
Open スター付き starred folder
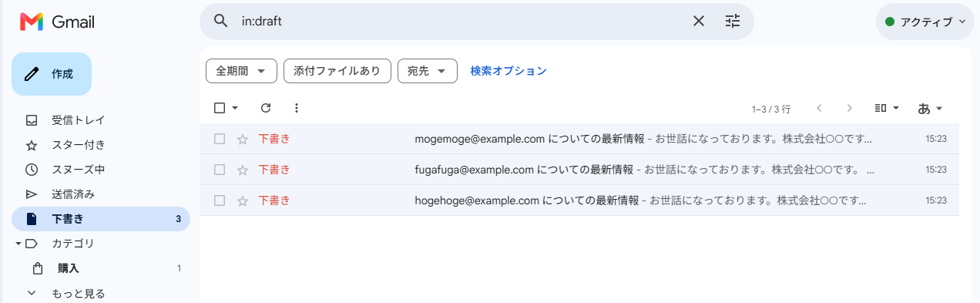pyautogui.click(x=100, y=145)
